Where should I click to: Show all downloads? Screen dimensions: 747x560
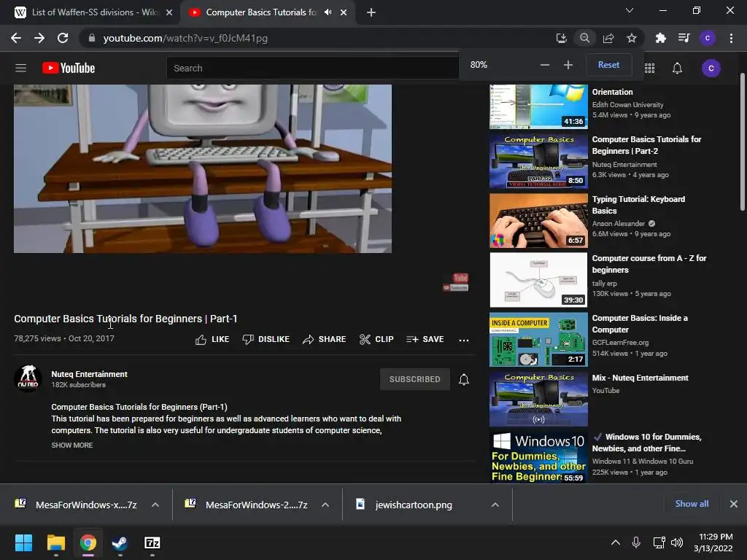coord(692,504)
